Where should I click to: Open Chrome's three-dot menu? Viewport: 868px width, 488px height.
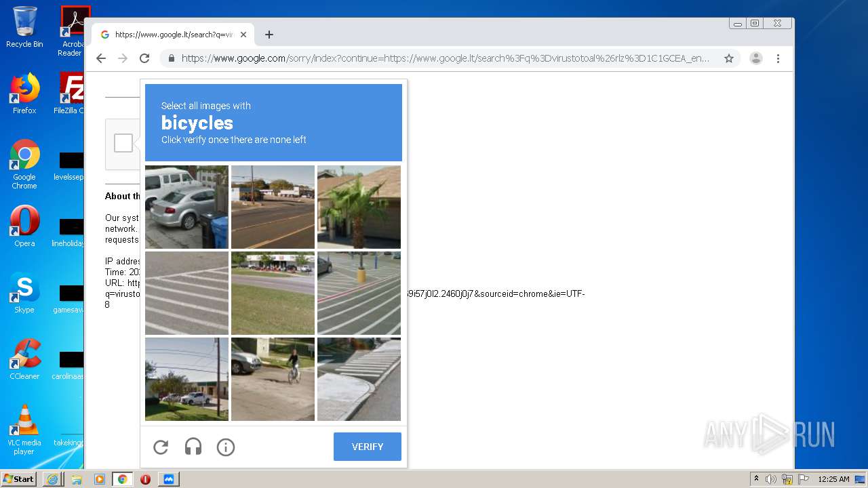778,58
